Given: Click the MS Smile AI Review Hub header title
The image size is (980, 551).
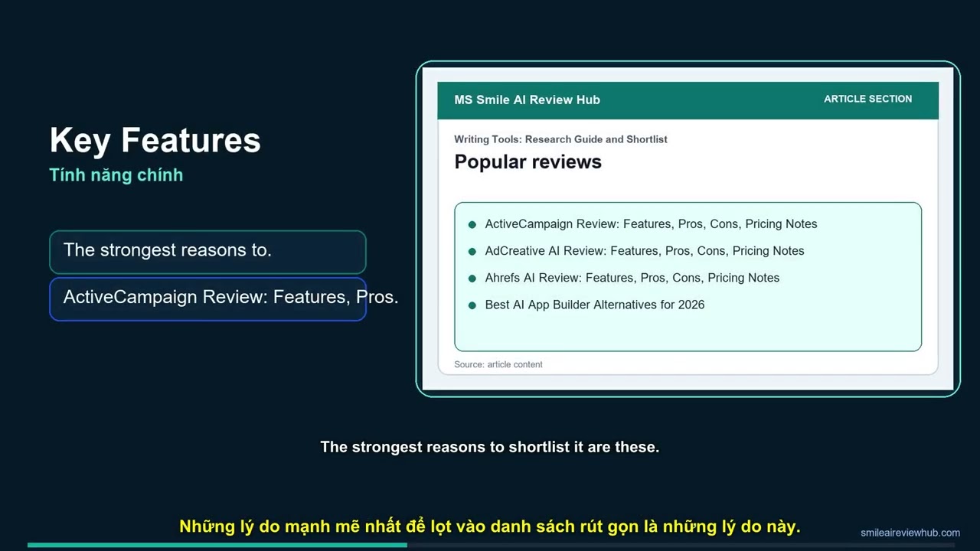Looking at the screenshot, I should [527, 99].
